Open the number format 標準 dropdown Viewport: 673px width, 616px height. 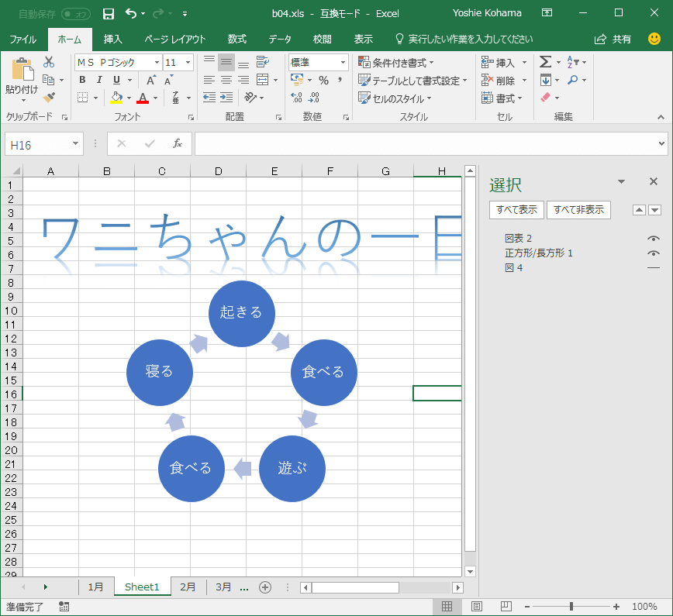343,63
